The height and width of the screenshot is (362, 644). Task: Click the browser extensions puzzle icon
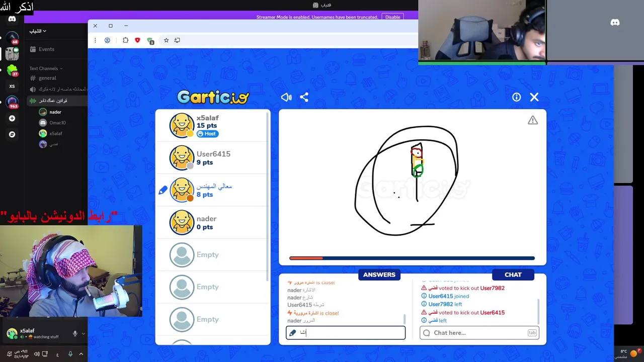tap(125, 40)
